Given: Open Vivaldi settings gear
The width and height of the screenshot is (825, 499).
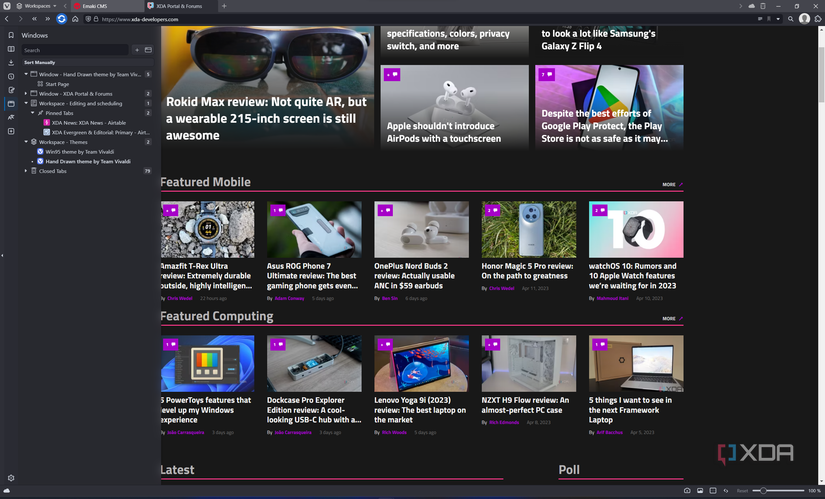Looking at the screenshot, I should pos(11,478).
